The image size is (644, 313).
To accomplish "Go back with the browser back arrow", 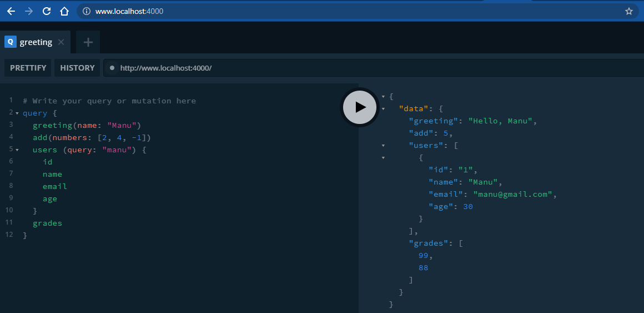I will tap(11, 12).
